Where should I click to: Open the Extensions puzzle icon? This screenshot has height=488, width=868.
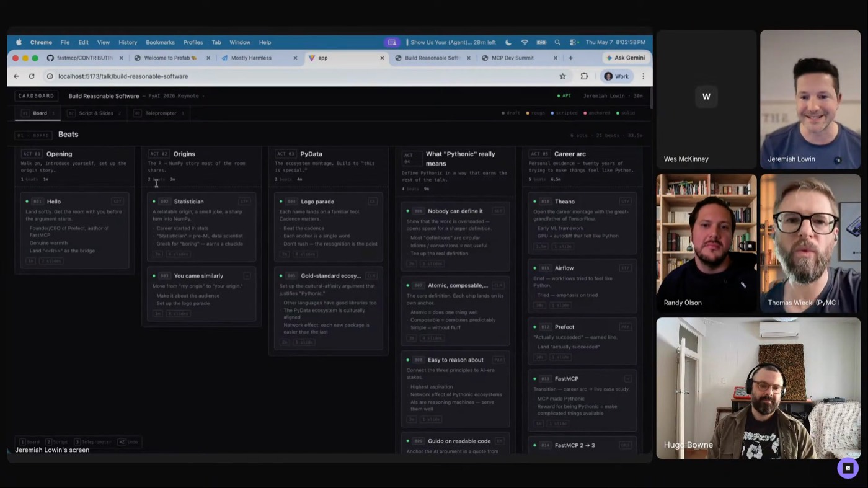584,76
